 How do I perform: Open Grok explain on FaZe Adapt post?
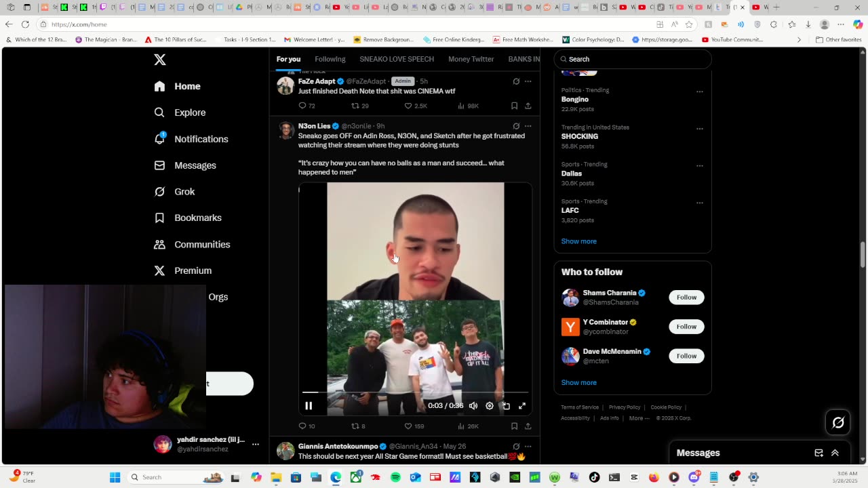516,81
